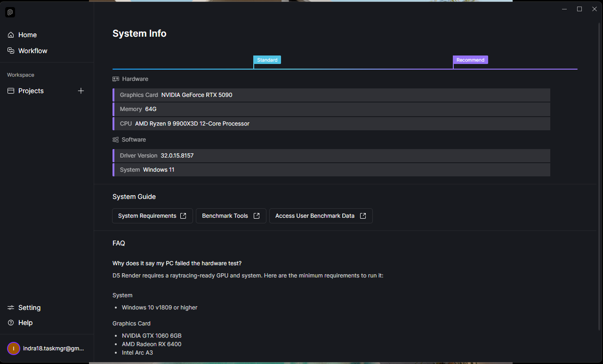Click the Graphics Card row
The height and width of the screenshot is (364, 603).
(x=331, y=95)
